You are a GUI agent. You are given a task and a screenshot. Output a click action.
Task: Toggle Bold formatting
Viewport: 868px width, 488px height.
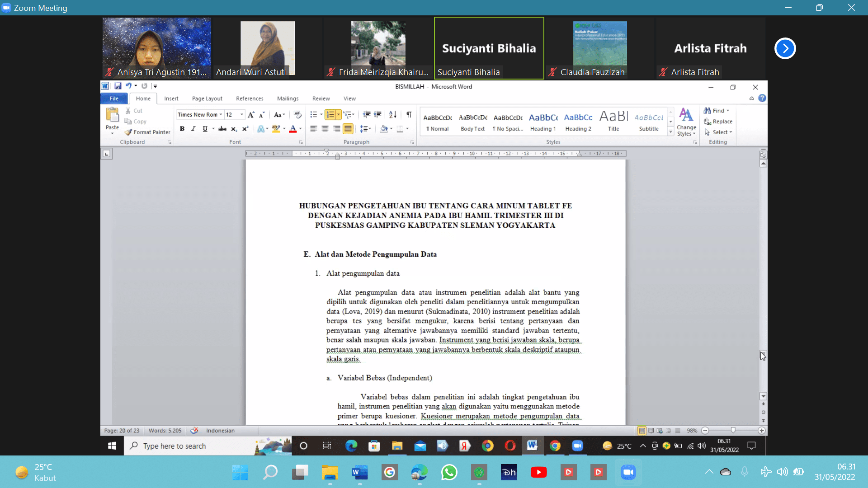tap(182, 129)
